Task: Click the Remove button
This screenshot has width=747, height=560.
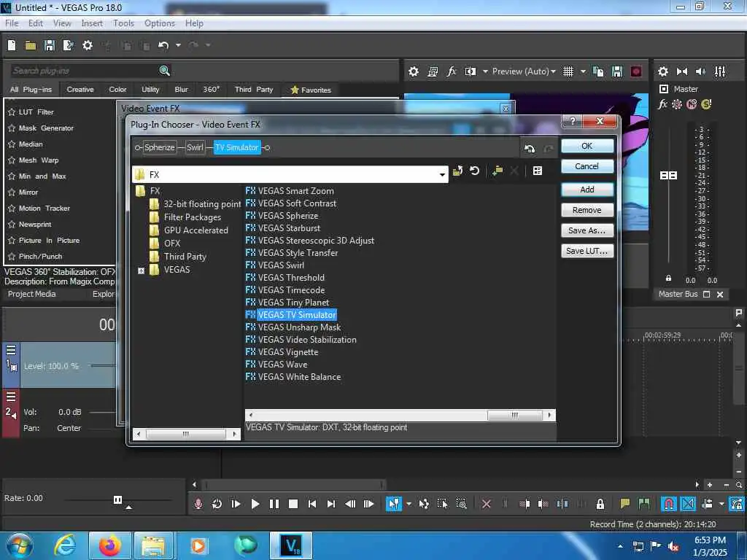Action: [587, 210]
